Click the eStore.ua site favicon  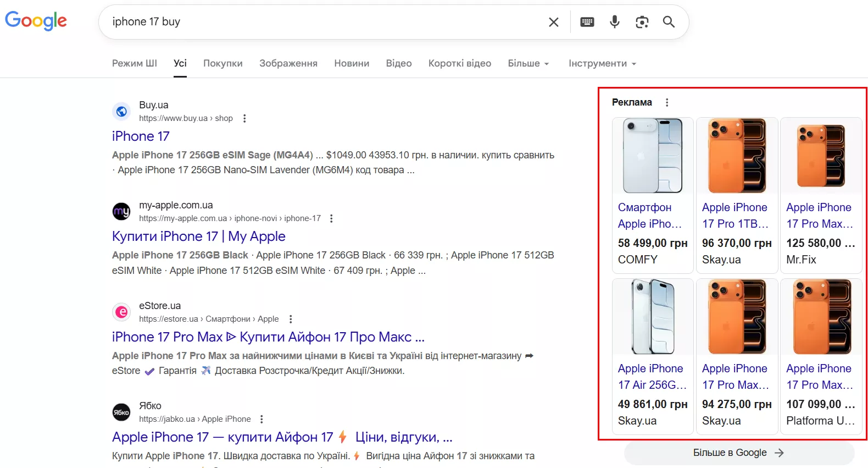click(121, 312)
